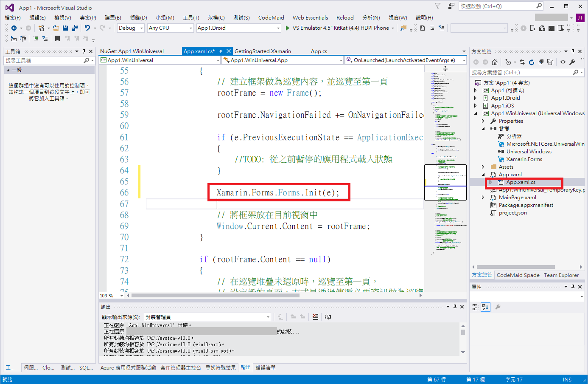Clear all output with the clear icon
Screen dimensions: 588x384
click(315, 317)
